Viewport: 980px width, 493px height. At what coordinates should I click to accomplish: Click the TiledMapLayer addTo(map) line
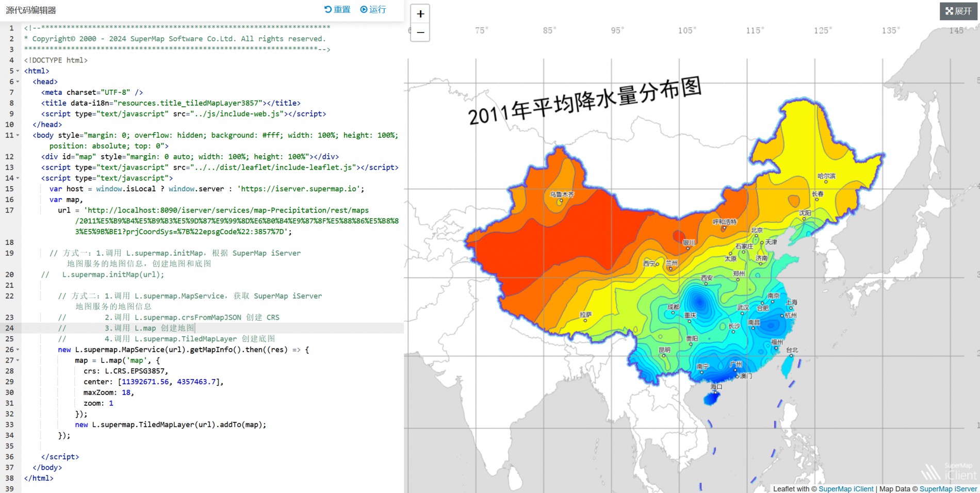tap(171, 425)
